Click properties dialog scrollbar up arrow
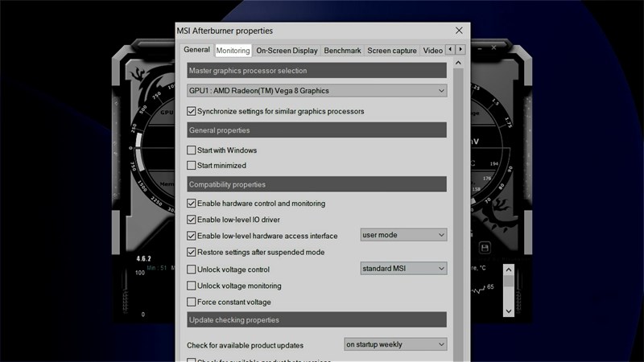The image size is (644, 362). [458, 63]
